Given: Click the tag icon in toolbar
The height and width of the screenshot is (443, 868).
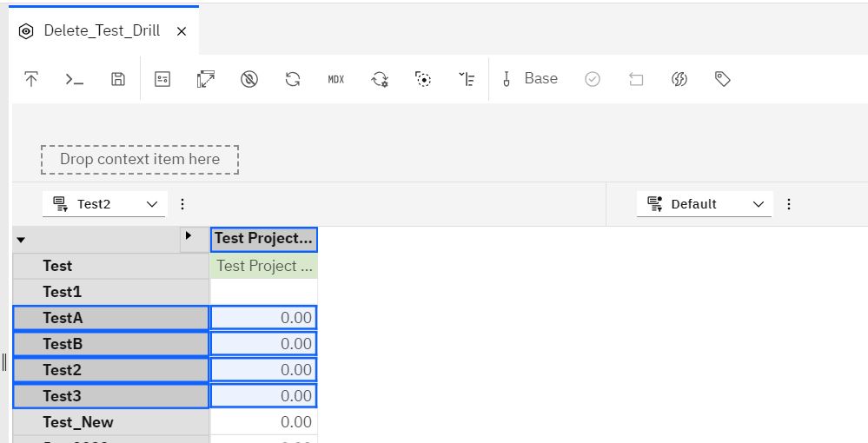Looking at the screenshot, I should [x=722, y=79].
